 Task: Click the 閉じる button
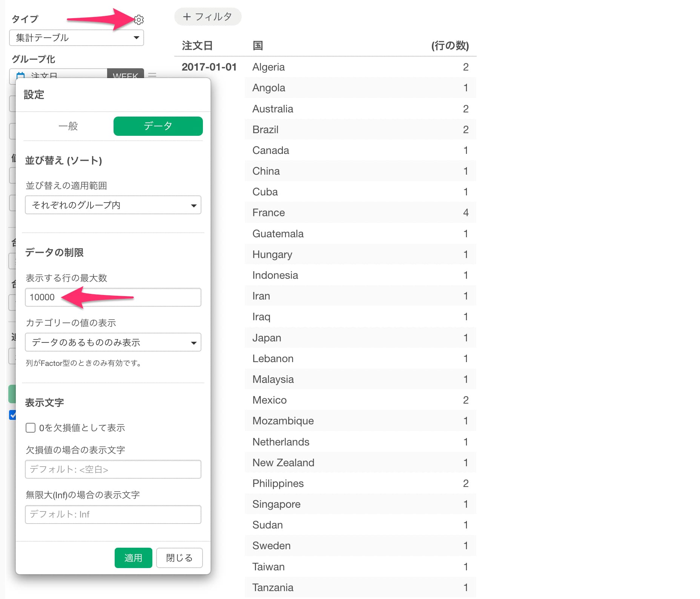click(x=179, y=558)
